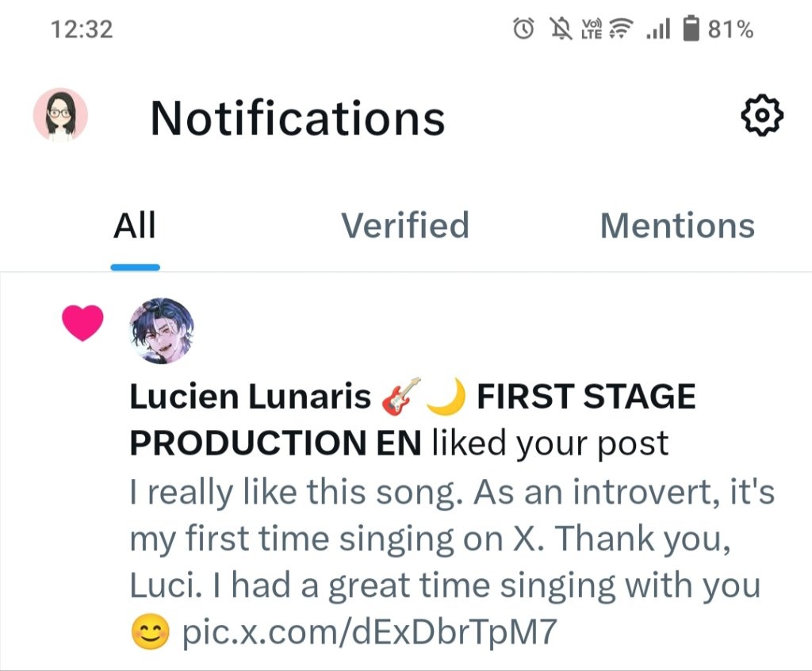Image resolution: width=812 pixels, height=671 pixels.
Task: Tap the cellular signal strength icon
Action: pyautogui.click(x=658, y=29)
